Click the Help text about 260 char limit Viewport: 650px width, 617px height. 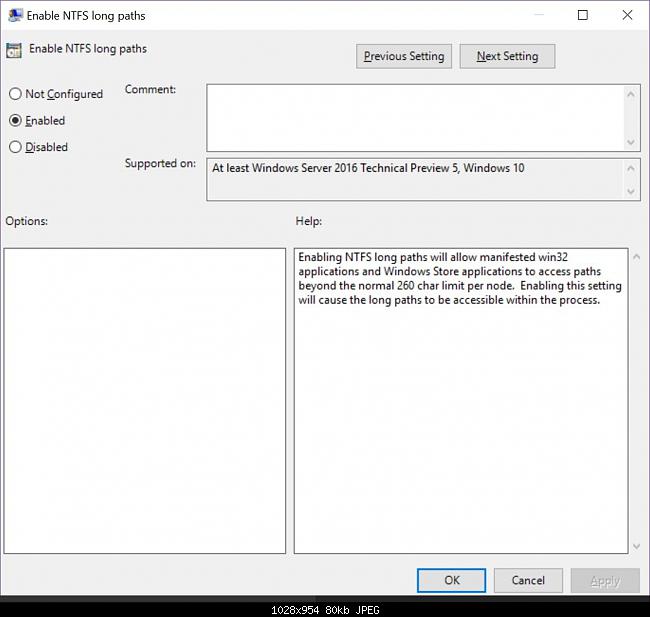coord(460,278)
